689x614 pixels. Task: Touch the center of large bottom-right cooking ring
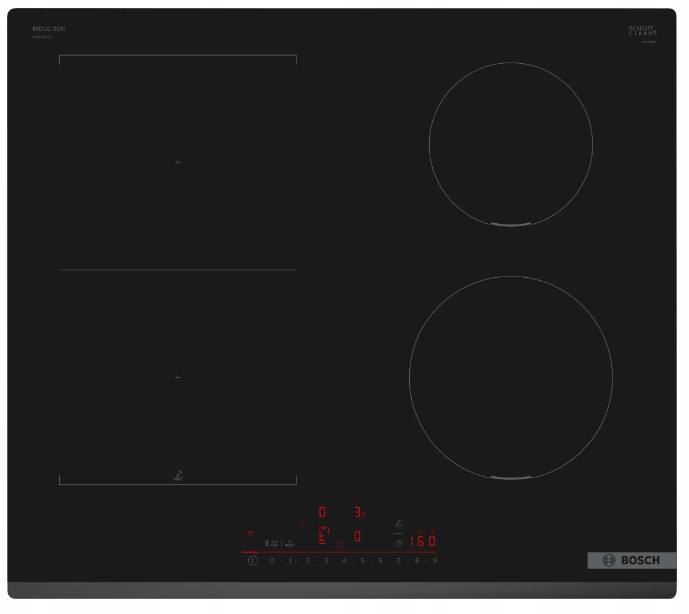[511, 377]
